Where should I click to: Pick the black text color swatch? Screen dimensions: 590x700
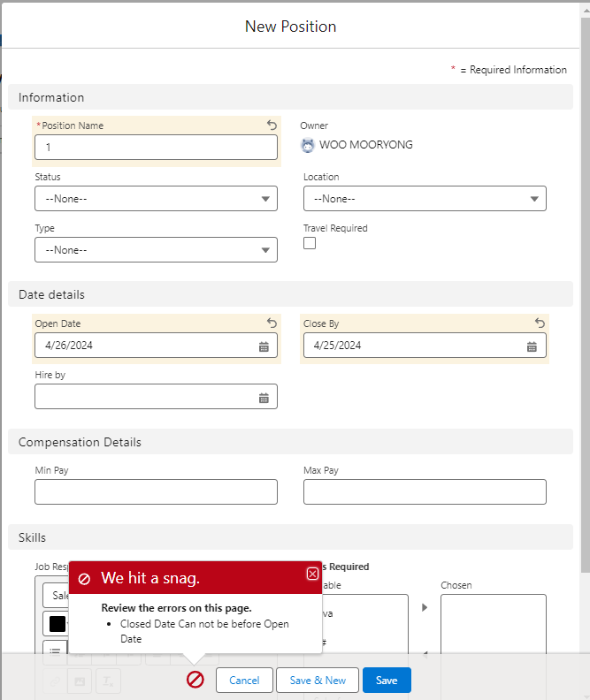[57, 624]
